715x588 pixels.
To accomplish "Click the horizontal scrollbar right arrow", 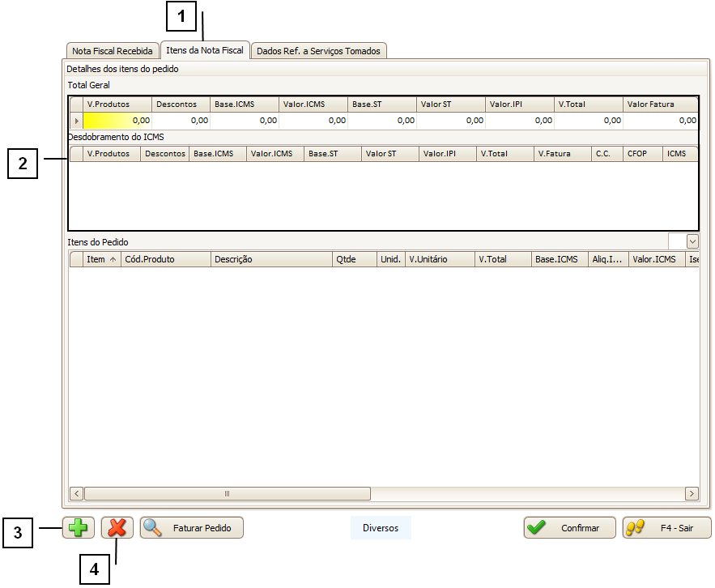I will click(x=692, y=493).
